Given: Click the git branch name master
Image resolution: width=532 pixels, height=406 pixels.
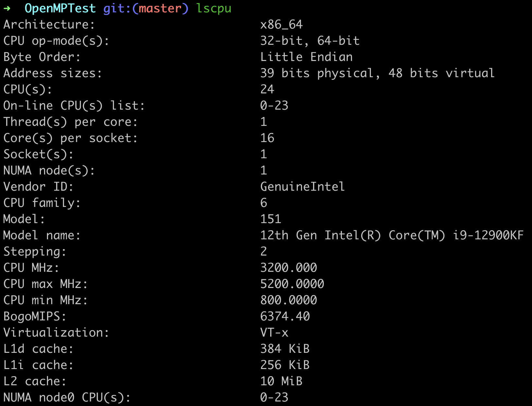Looking at the screenshot, I should 160,9.
